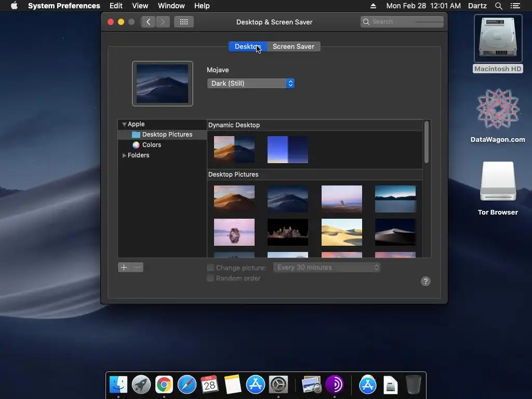Screen dimensions: 532x399
Task: Open the Every 30 minutes dropdown
Action: click(327, 268)
